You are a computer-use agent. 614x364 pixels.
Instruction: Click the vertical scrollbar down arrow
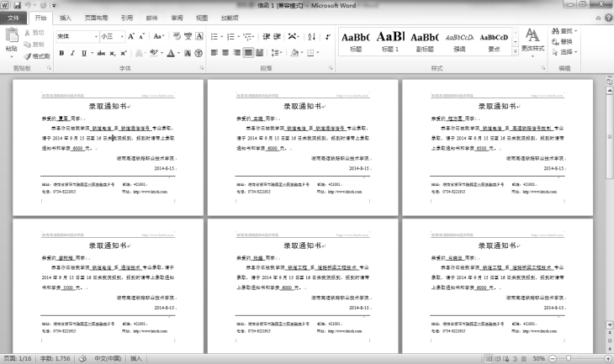(610, 324)
